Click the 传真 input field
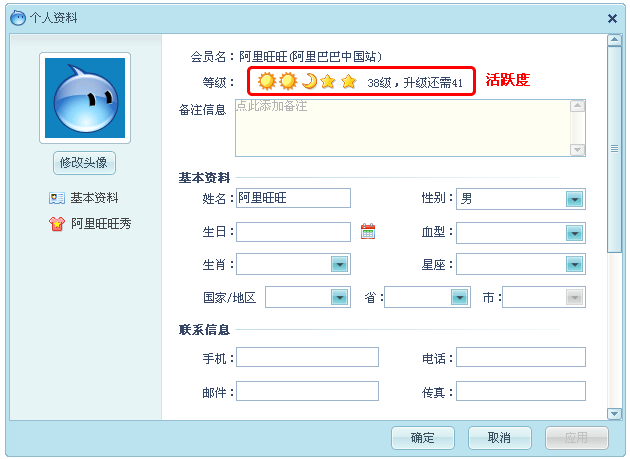The image size is (630, 459). 521,391
